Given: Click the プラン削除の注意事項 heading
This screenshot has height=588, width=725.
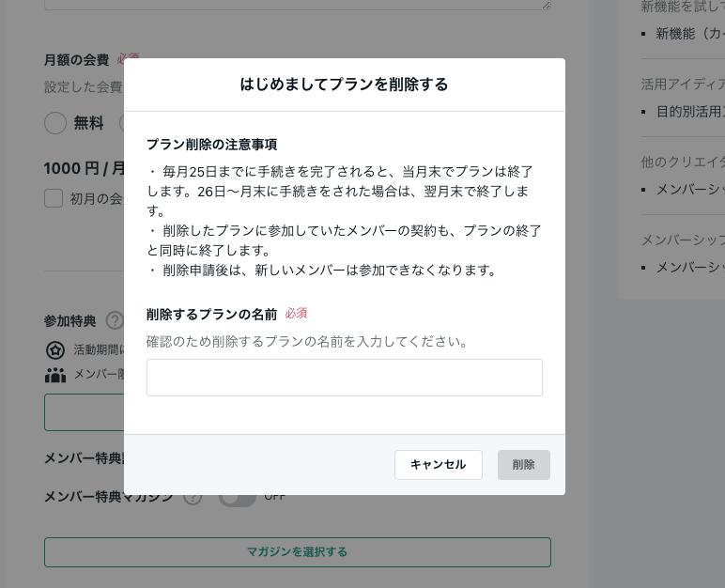Looking at the screenshot, I should click(211, 145).
